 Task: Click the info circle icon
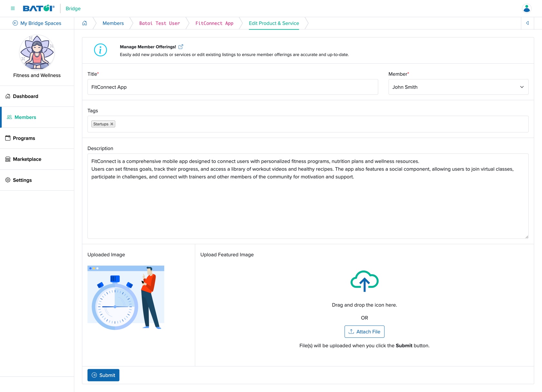pyautogui.click(x=100, y=50)
